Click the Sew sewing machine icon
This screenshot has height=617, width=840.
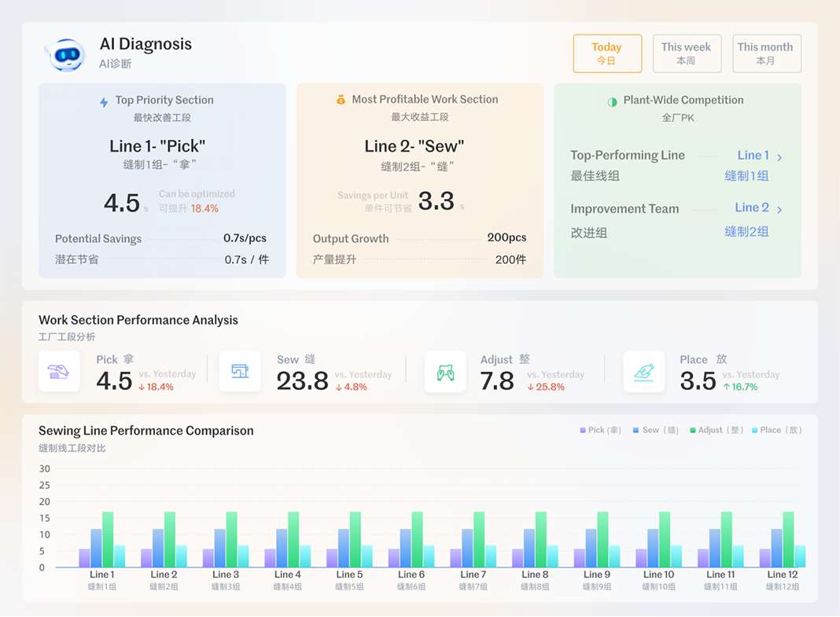240,371
